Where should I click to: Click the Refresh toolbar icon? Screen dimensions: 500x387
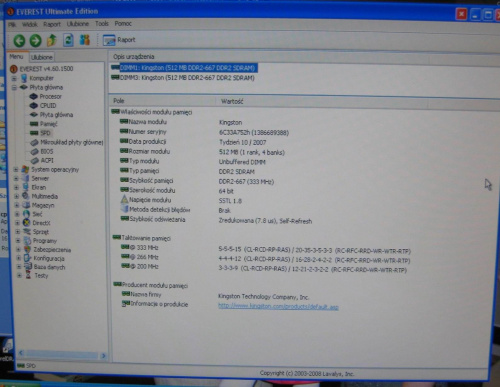[68, 40]
